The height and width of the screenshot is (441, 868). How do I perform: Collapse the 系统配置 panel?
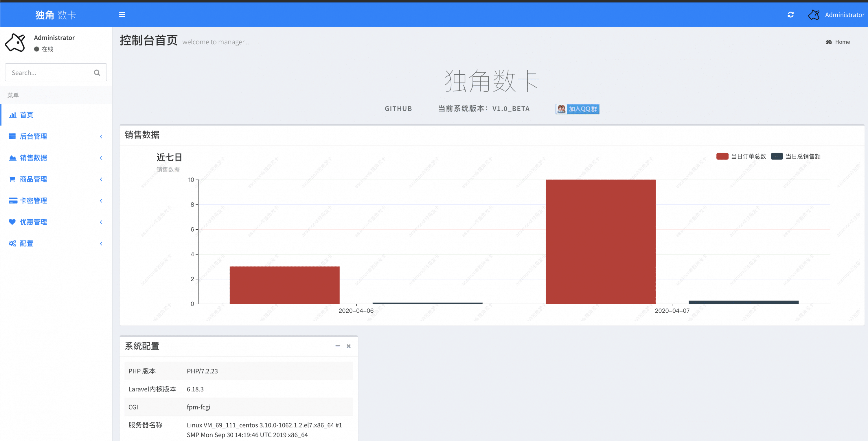tap(337, 346)
